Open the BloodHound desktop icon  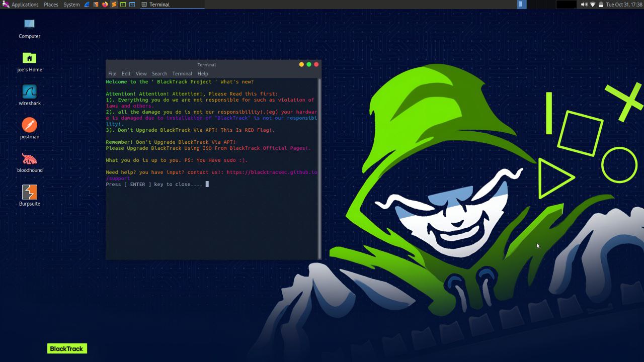(x=29, y=159)
